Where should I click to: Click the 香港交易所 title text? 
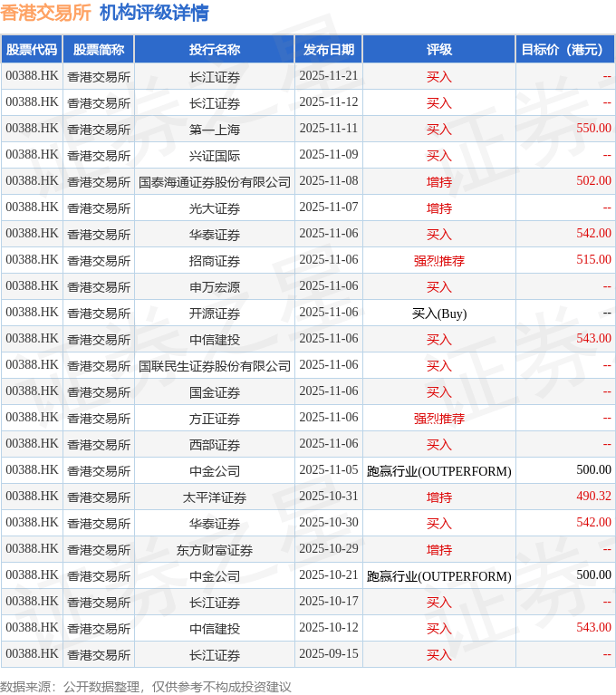pyautogui.click(x=45, y=13)
